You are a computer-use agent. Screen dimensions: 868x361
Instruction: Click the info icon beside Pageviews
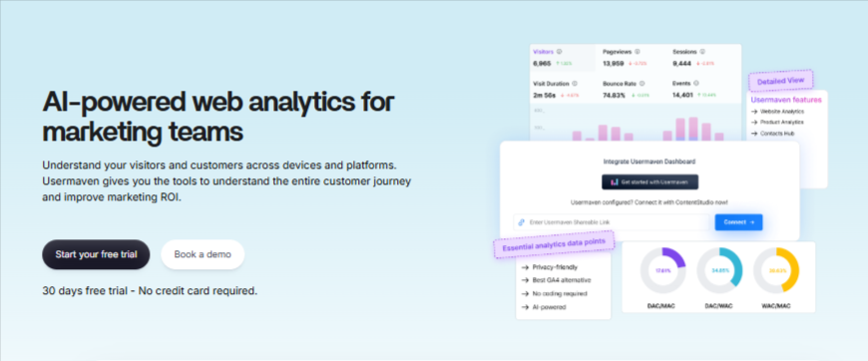pyautogui.click(x=638, y=52)
